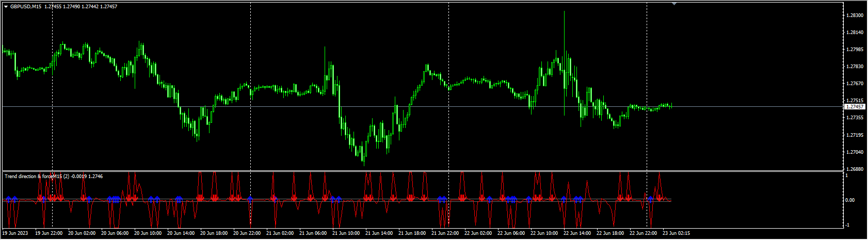Click the 23 Jun 02:15 time axis label
This screenshot has height=240, width=868.
coord(676,233)
